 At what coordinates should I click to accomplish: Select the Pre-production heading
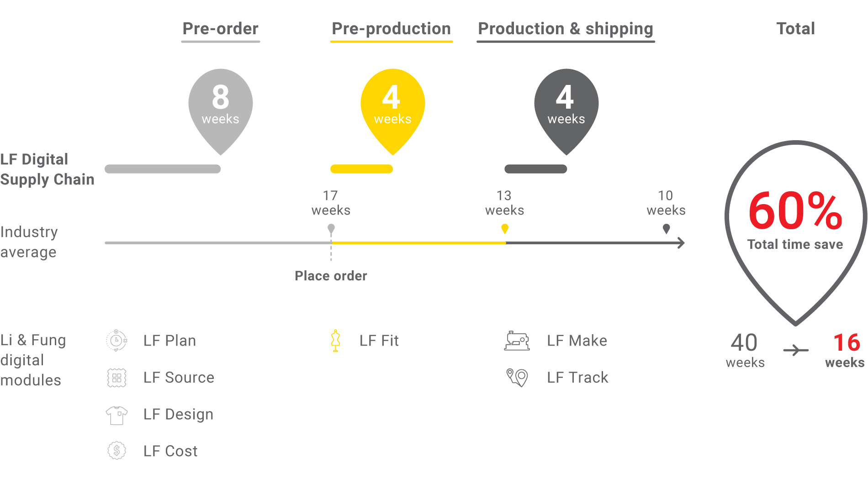(x=391, y=29)
